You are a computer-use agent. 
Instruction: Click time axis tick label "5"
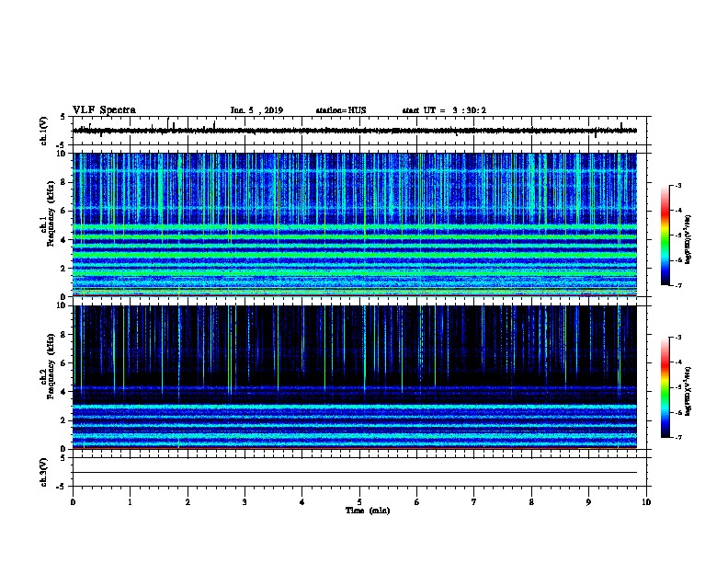coord(359,502)
